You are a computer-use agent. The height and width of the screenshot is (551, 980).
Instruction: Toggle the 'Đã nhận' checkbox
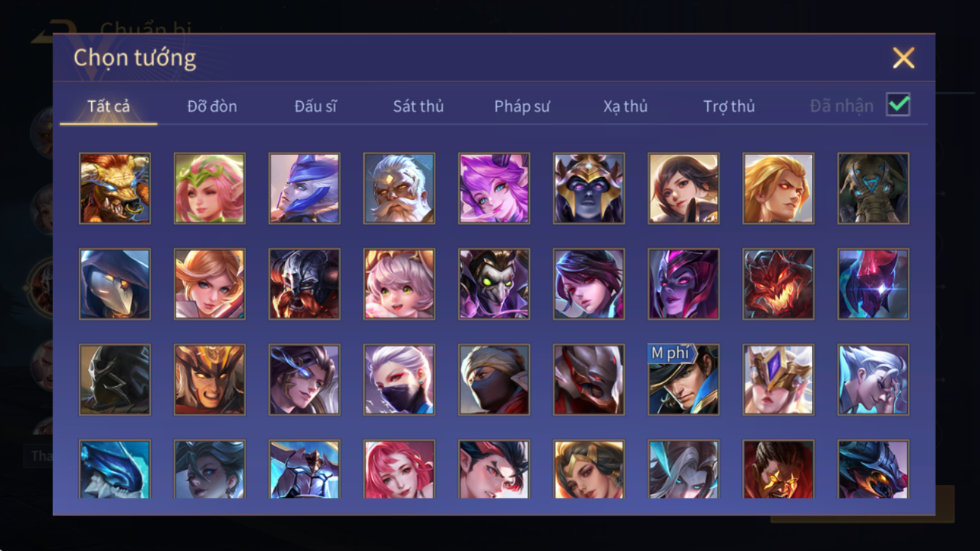pos(898,105)
